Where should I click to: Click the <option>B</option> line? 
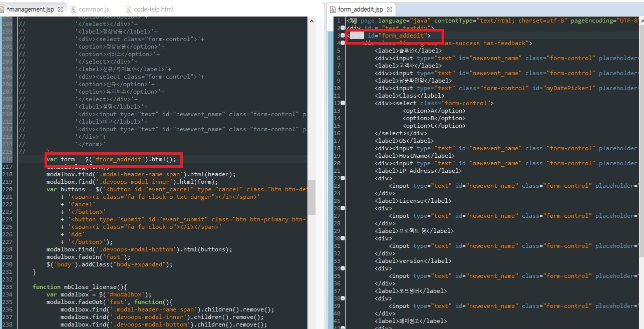coord(434,118)
